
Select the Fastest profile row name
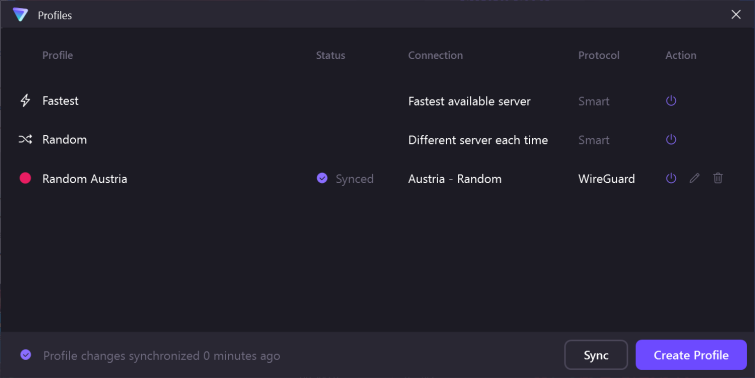(x=60, y=101)
